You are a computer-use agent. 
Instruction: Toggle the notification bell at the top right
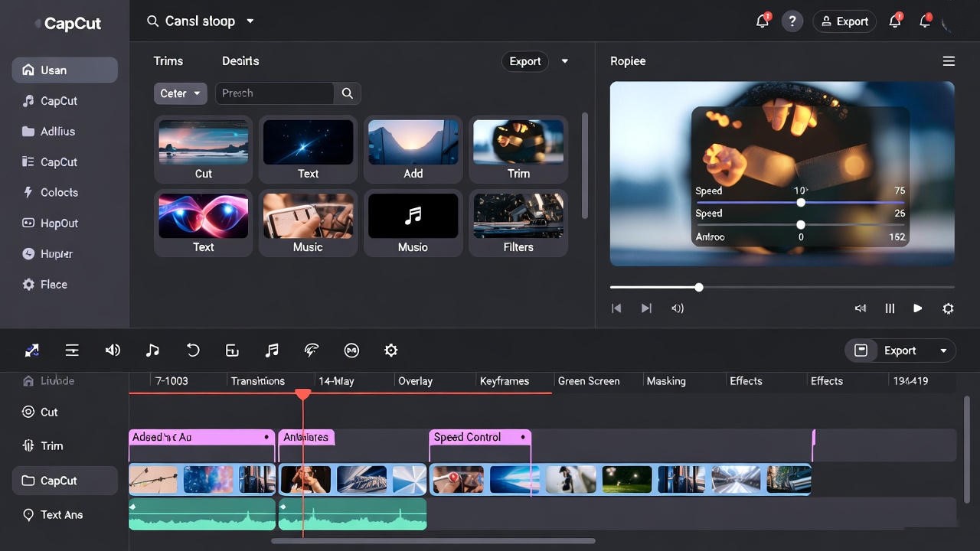tap(762, 21)
